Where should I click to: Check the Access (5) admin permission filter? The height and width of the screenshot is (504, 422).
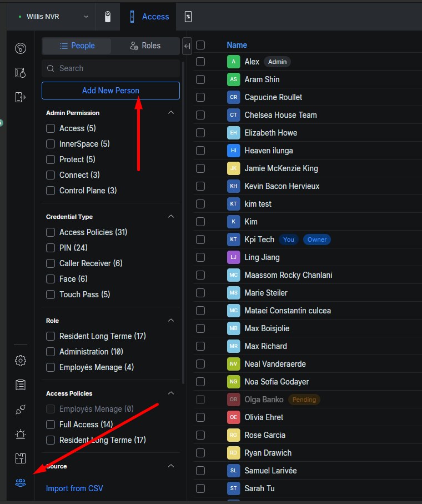(x=51, y=128)
